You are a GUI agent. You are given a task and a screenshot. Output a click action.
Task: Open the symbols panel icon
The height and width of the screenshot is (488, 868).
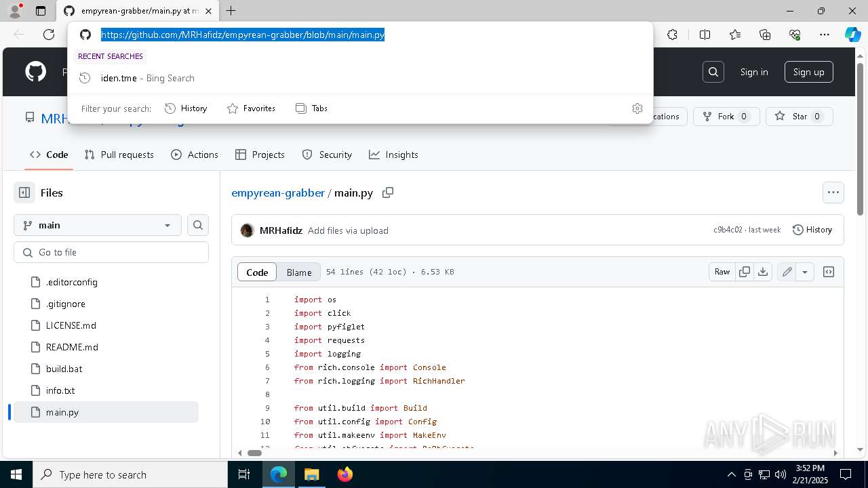coord(829,272)
